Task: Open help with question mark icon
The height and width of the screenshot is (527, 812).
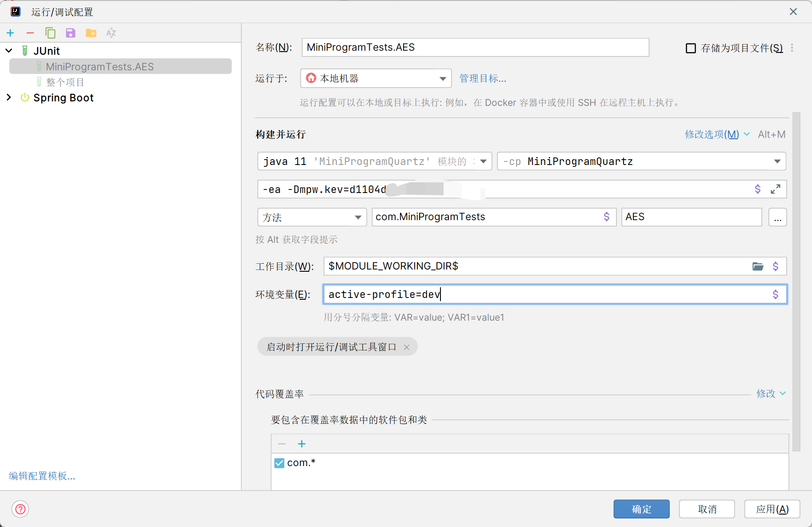Action: pos(20,509)
